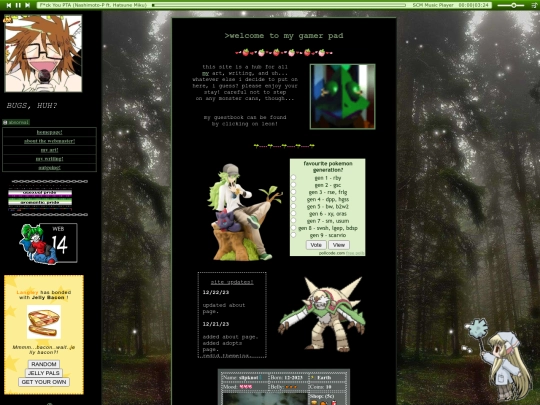Click the pet's Belly food indicators
This screenshot has width=540, height=405.
pos(291,387)
